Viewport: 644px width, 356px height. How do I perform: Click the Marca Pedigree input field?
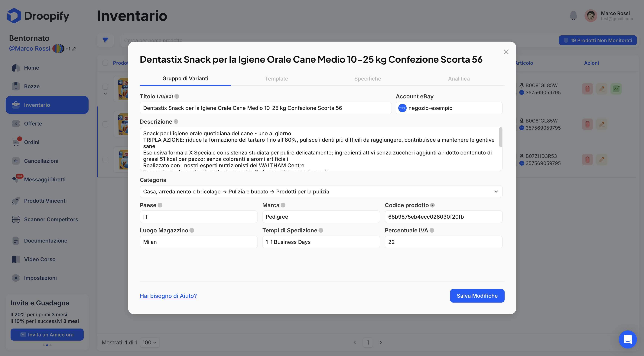pyautogui.click(x=321, y=217)
